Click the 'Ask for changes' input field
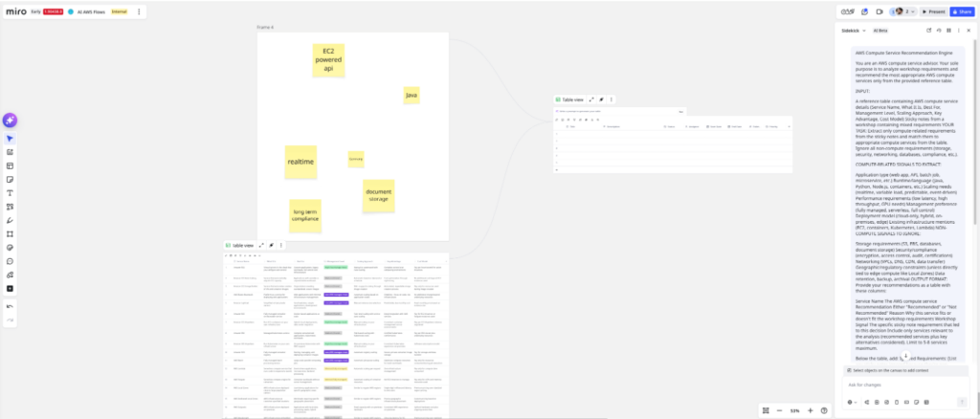This screenshot has width=980, height=419. pyautogui.click(x=900, y=385)
